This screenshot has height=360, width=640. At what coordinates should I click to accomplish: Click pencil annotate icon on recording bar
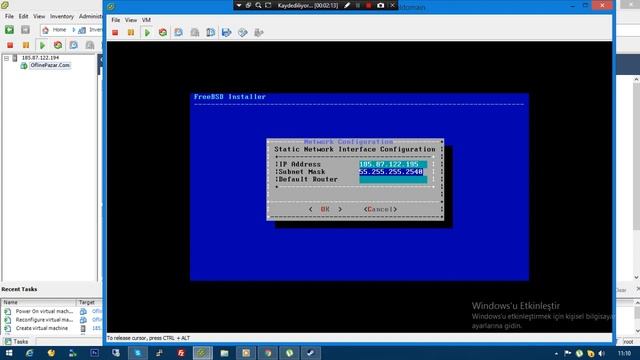(347, 5)
